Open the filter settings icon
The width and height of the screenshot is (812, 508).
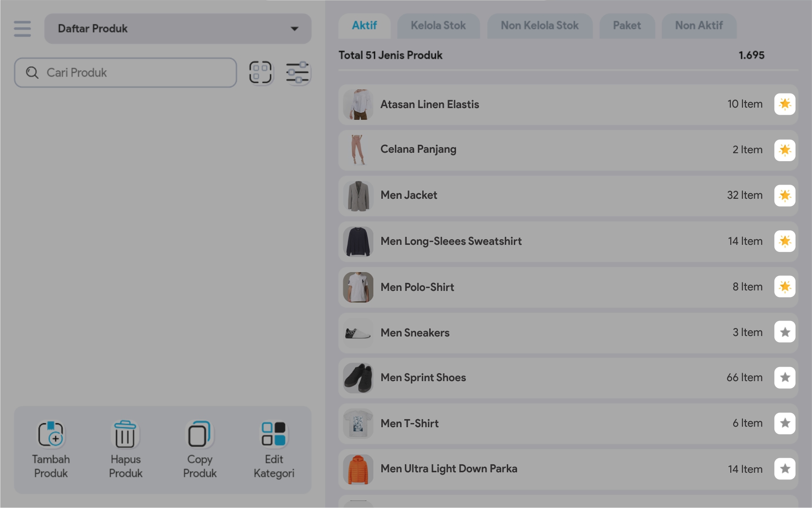click(x=297, y=73)
